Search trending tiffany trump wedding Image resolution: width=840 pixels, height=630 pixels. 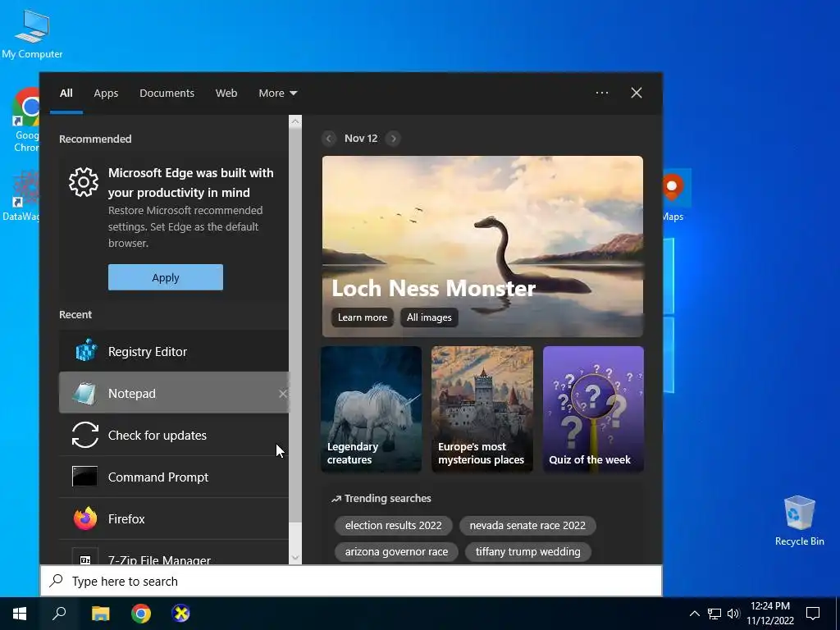pyautogui.click(x=527, y=552)
